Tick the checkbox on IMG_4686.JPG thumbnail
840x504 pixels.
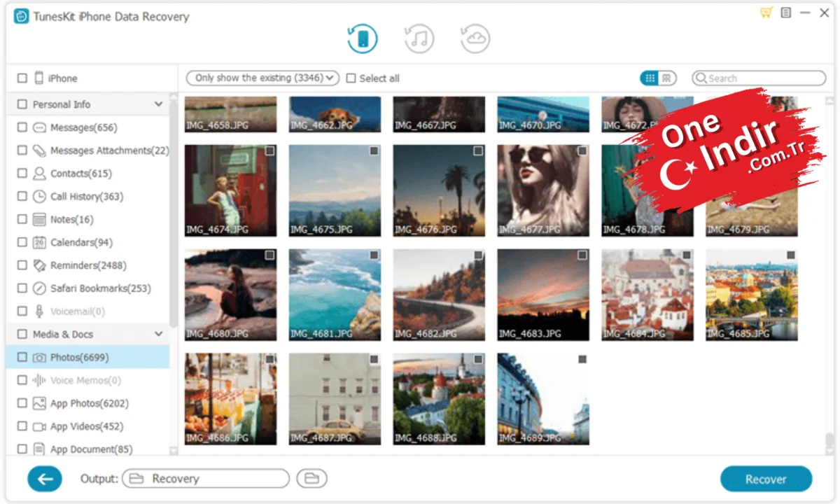point(269,359)
